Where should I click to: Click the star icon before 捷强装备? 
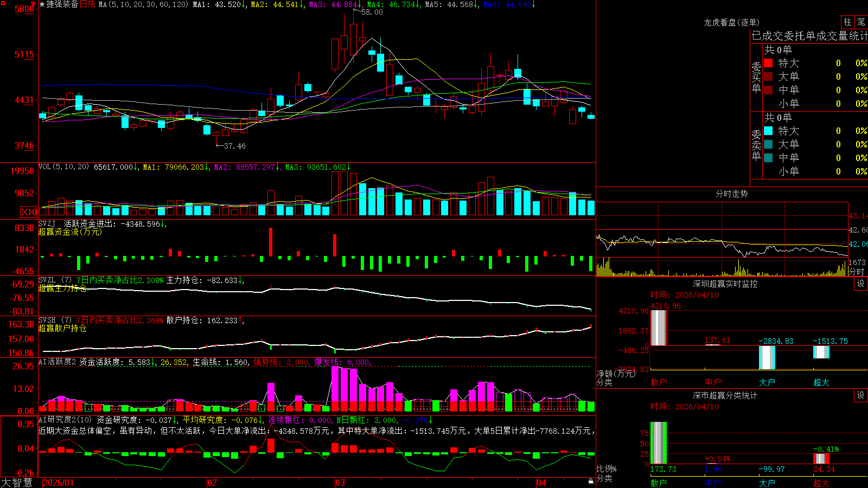[x=42, y=4]
